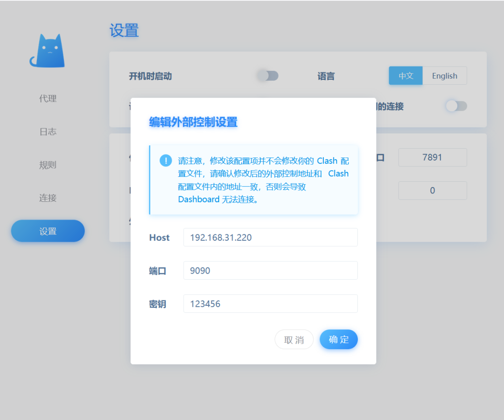Click the Dashboard 无法连接 notice text
This screenshot has width=504, height=420.
(218, 199)
